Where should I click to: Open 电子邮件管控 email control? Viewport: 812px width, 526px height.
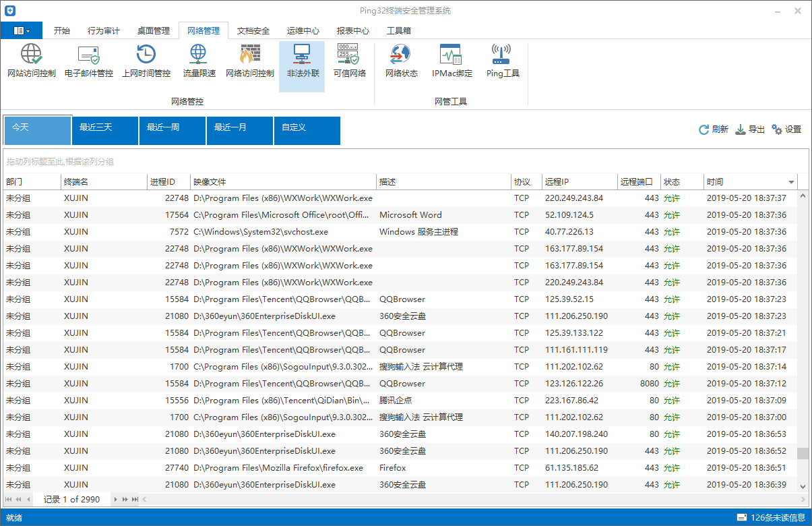coord(89,62)
